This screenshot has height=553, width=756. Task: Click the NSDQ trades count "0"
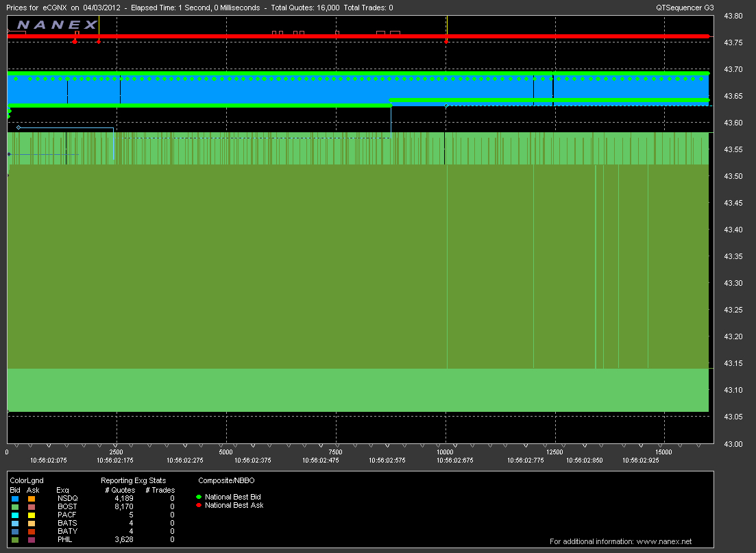(x=172, y=498)
